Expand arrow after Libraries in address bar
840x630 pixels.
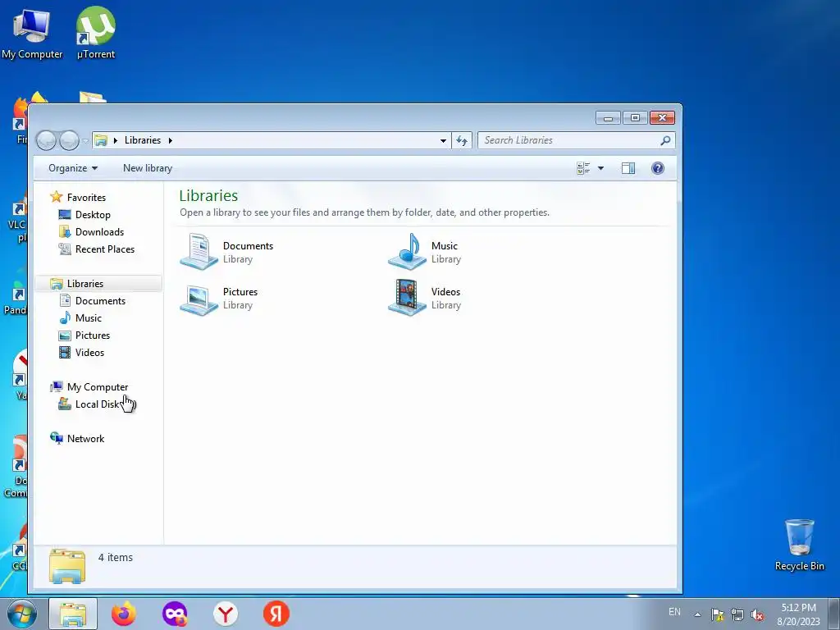tap(171, 140)
